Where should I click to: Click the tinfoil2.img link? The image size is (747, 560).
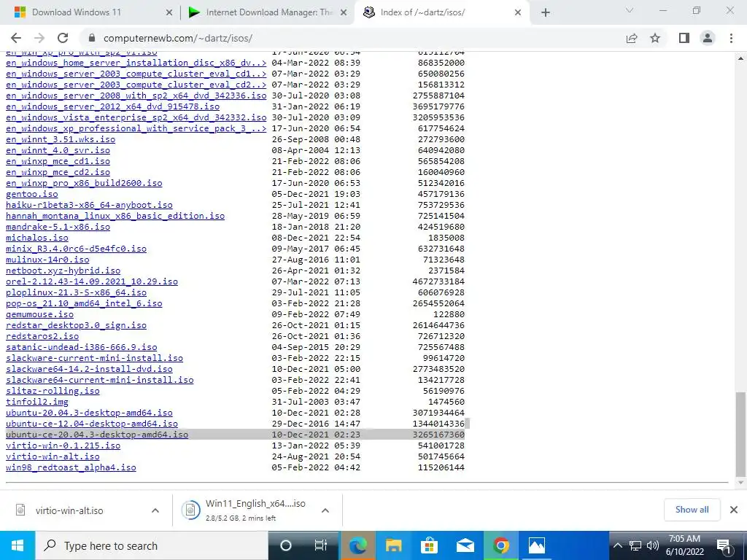coord(37,402)
